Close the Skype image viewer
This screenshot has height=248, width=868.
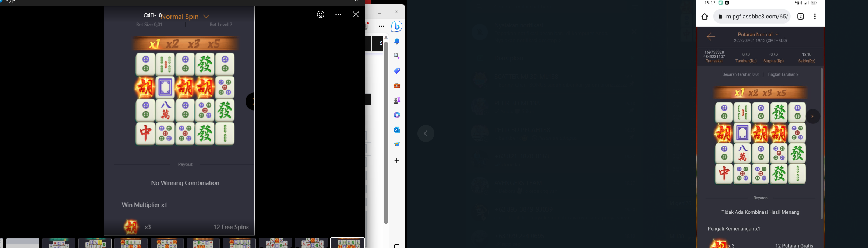pyautogui.click(x=356, y=14)
